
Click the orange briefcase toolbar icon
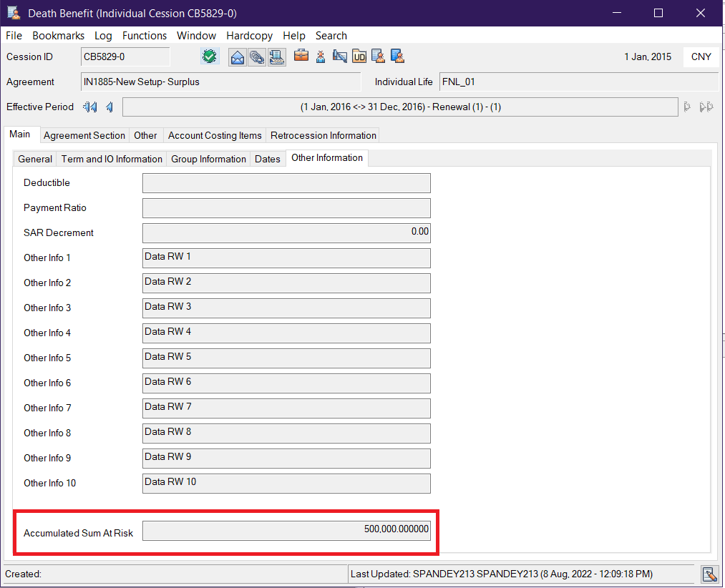click(301, 57)
